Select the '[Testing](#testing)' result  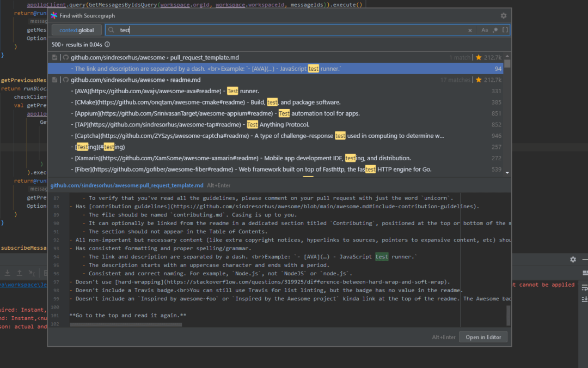point(275,147)
